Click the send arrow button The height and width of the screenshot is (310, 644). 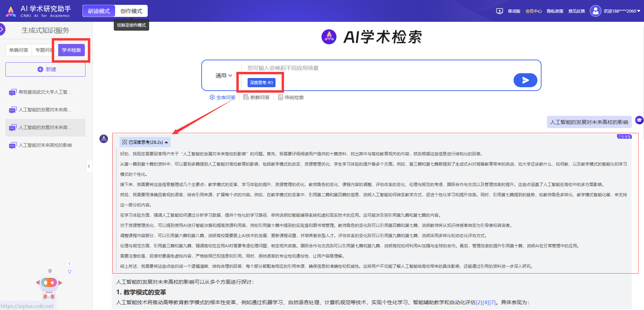525,80
